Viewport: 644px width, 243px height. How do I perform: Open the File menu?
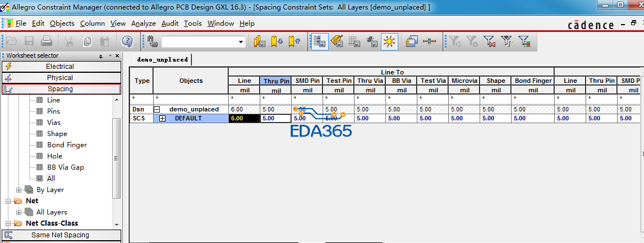tap(21, 24)
